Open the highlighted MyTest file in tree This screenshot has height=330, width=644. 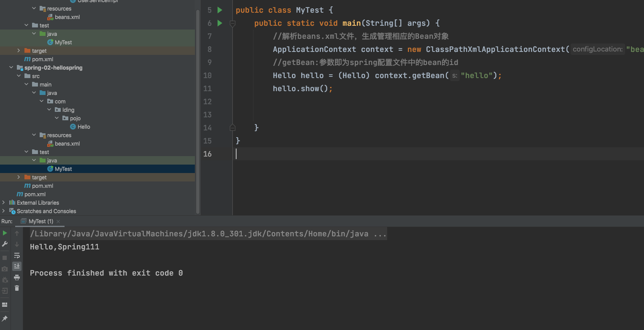(x=63, y=169)
